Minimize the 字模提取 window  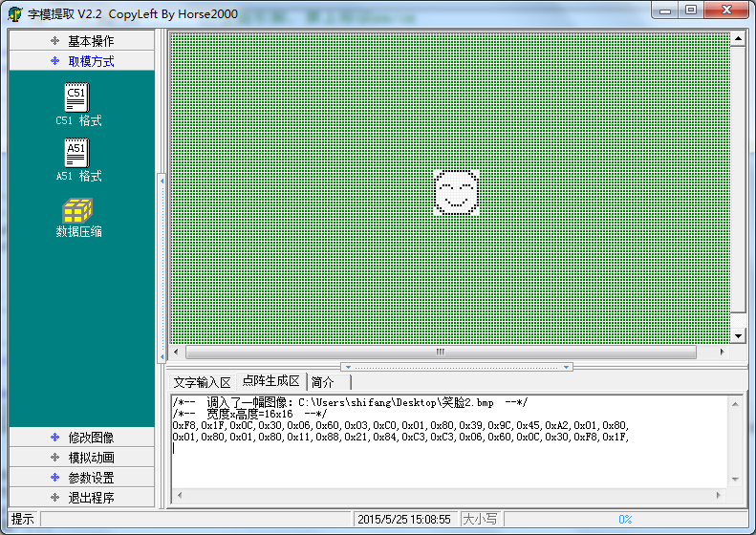[665, 11]
